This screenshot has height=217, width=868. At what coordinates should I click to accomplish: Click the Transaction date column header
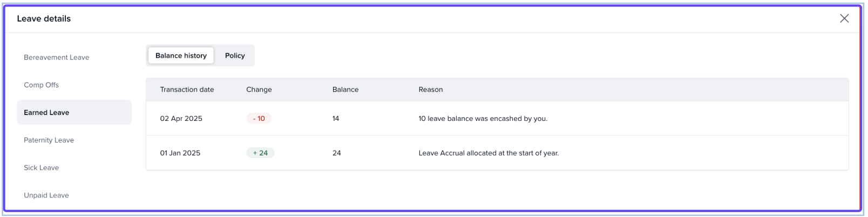click(x=187, y=90)
